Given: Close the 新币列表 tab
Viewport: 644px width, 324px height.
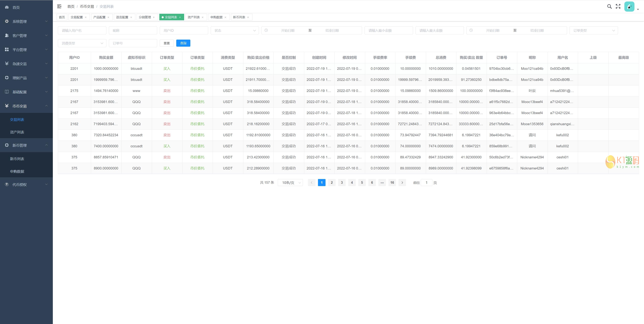Looking at the screenshot, I should pyautogui.click(x=248, y=17).
